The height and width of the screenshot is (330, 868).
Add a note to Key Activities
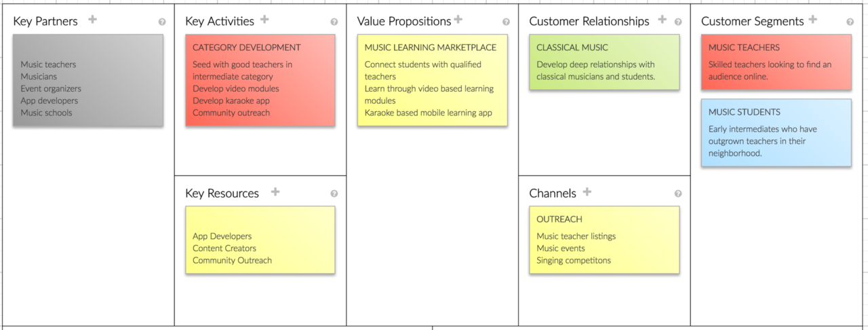[264, 20]
